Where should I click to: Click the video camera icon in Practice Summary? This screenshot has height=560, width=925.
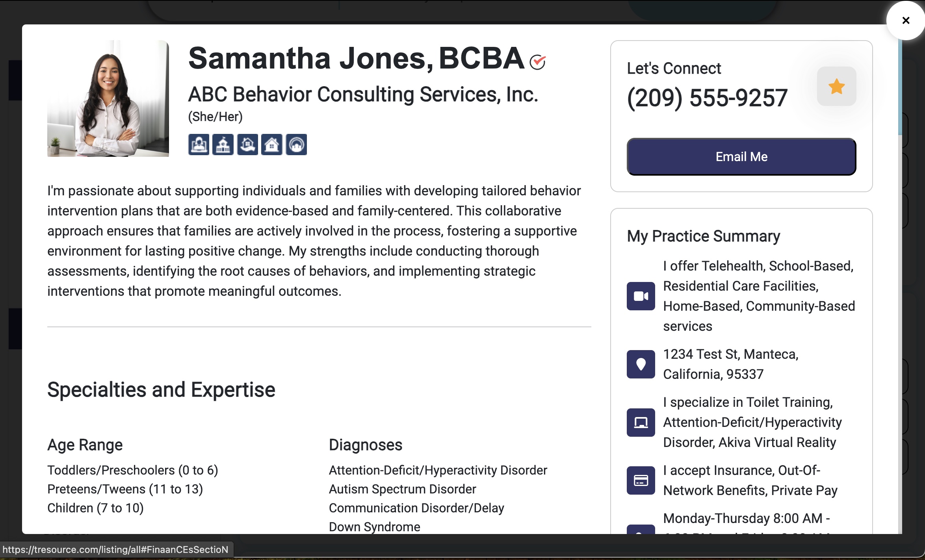pyautogui.click(x=641, y=296)
